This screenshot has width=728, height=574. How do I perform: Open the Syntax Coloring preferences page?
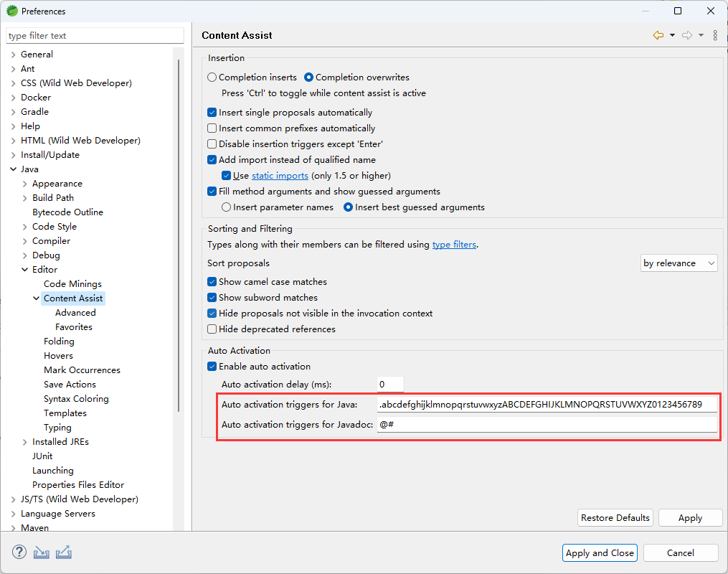pos(76,399)
